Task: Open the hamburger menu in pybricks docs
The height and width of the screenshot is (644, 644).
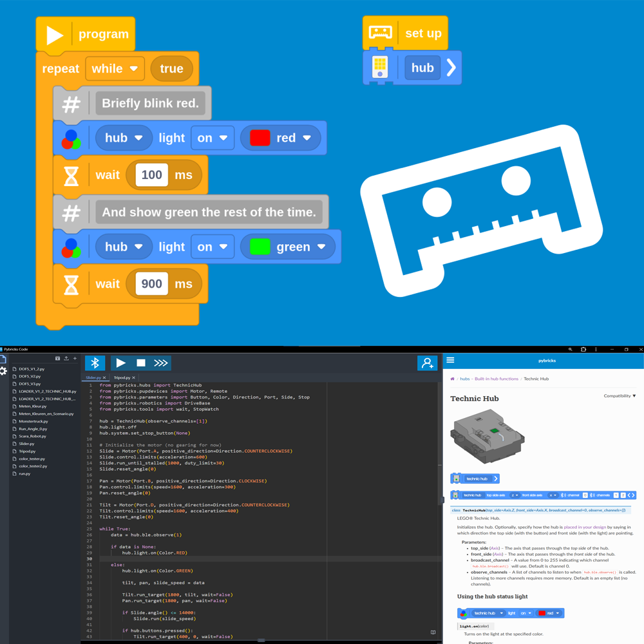Action: [x=450, y=360]
